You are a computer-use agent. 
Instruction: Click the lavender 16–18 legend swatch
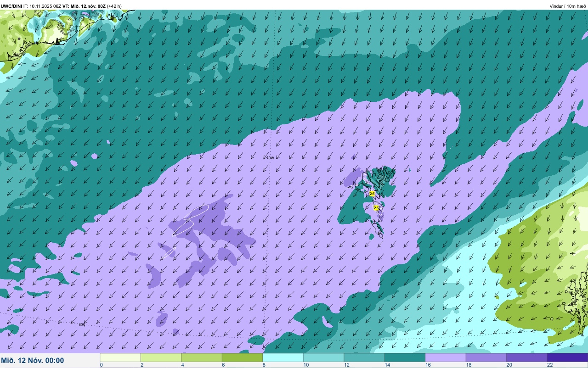[446, 357]
